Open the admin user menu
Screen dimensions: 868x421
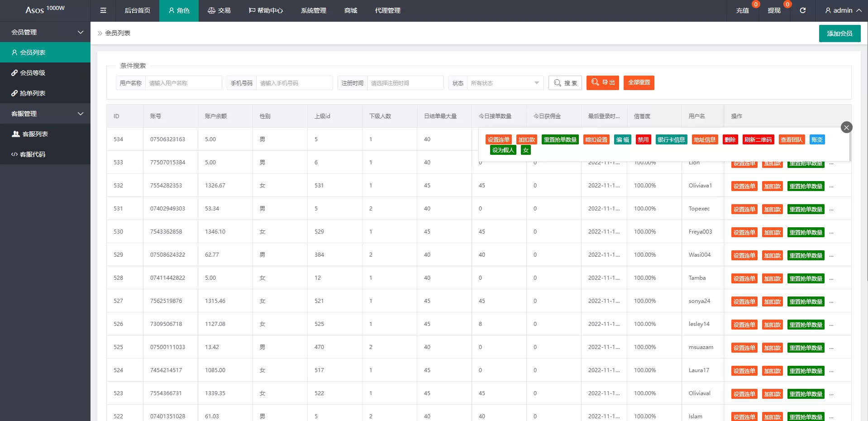click(x=843, y=10)
